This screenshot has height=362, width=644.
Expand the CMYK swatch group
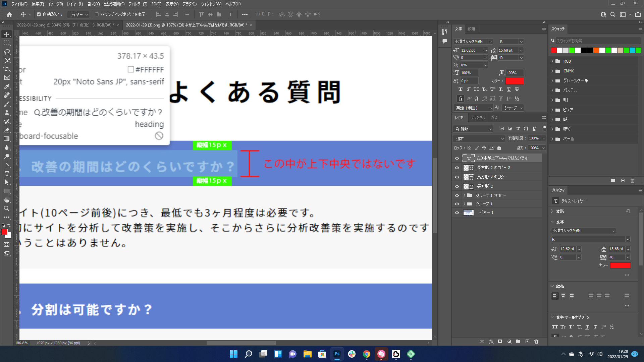click(x=552, y=71)
